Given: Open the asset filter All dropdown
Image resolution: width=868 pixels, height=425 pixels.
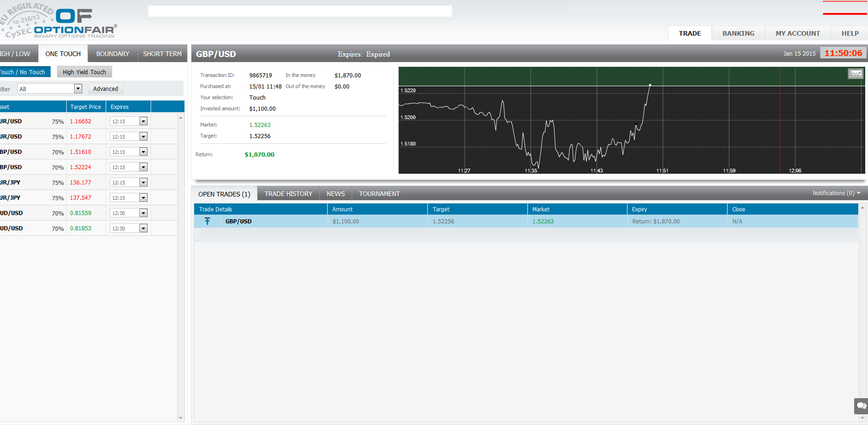Looking at the screenshot, I should pos(49,89).
